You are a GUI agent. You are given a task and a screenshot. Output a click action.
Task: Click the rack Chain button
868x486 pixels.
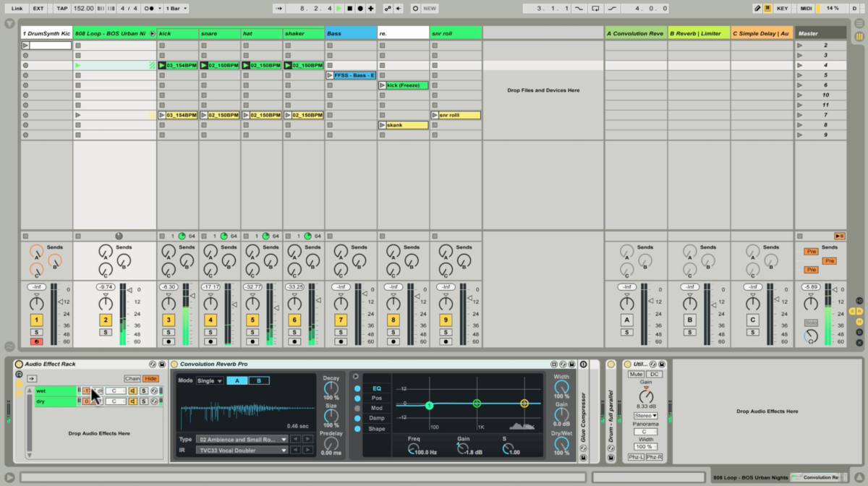click(132, 378)
